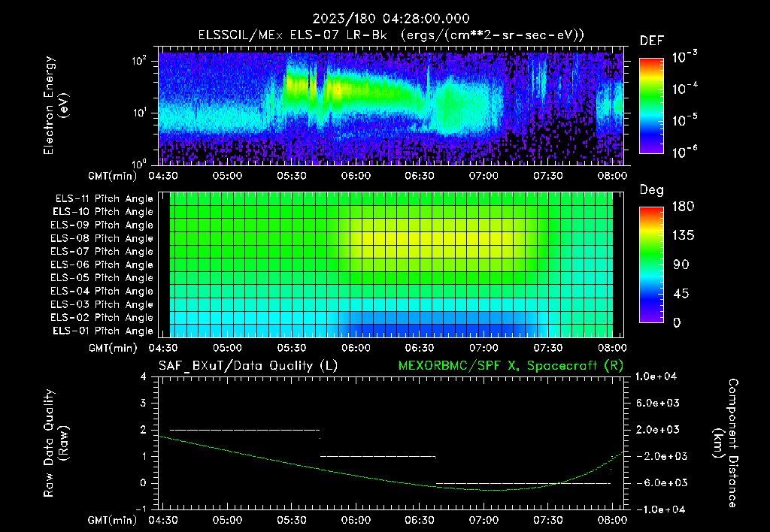Click the SAF_BXuT/Data Quality (L) label
Screen dimensions: 770x532
coord(248,366)
